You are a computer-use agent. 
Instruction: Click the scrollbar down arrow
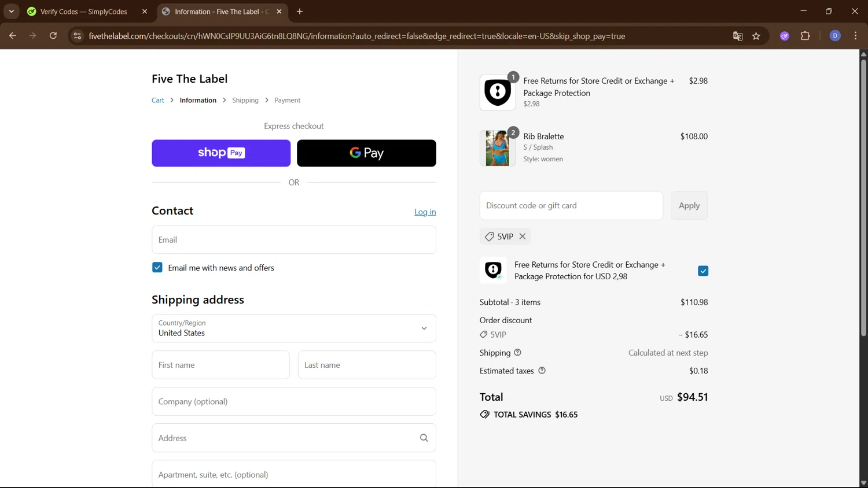(863, 483)
